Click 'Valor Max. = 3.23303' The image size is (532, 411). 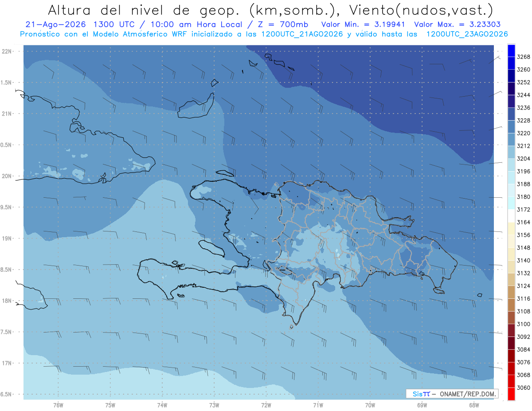(x=458, y=24)
